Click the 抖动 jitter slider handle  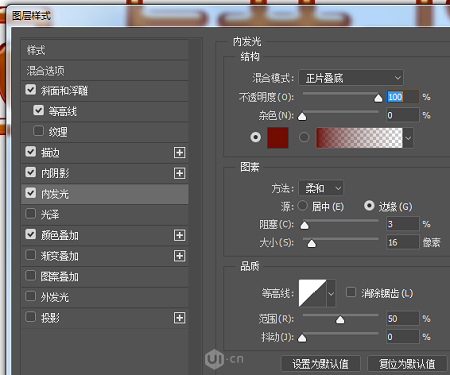302,338
